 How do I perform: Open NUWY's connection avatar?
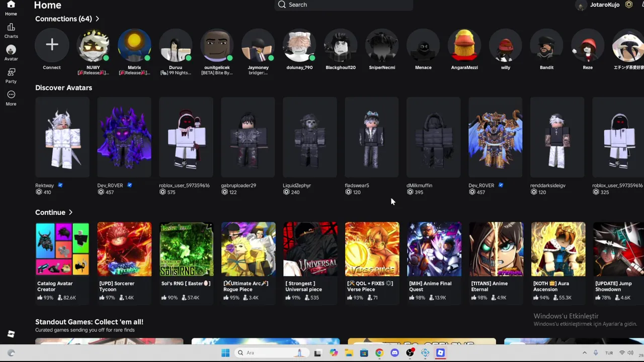click(x=93, y=45)
